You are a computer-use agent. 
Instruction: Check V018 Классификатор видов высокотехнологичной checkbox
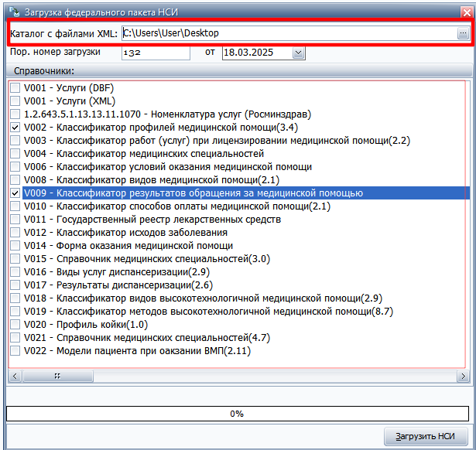click(15, 298)
